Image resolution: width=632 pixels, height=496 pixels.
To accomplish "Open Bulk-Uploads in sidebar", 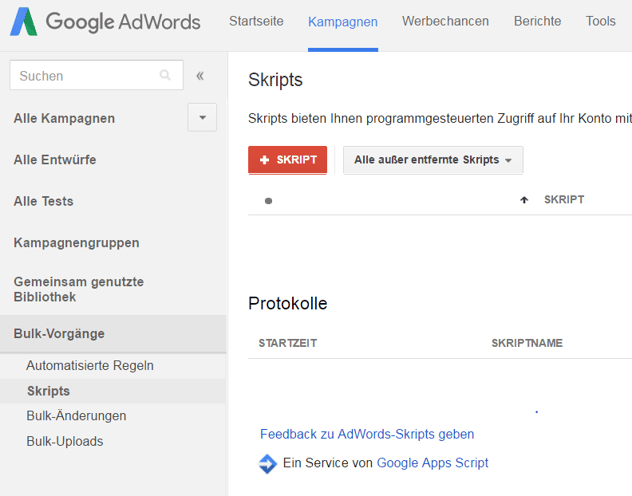I will click(64, 441).
